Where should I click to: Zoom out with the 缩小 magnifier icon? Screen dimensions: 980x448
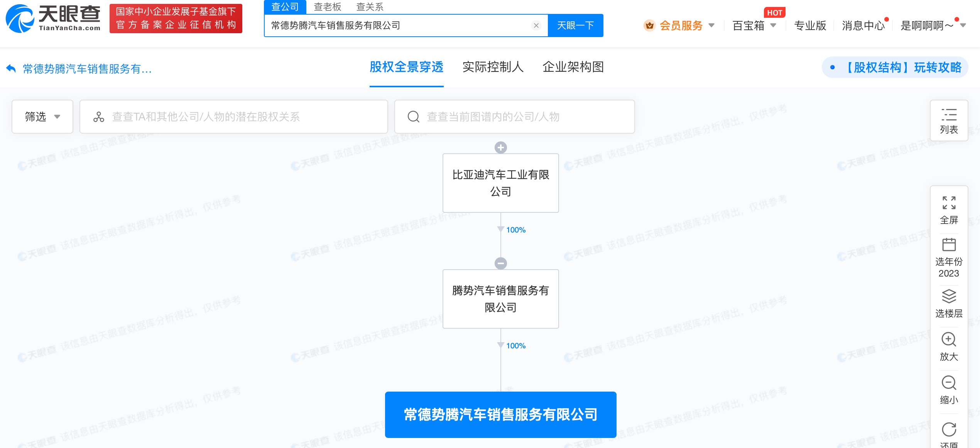tap(949, 383)
